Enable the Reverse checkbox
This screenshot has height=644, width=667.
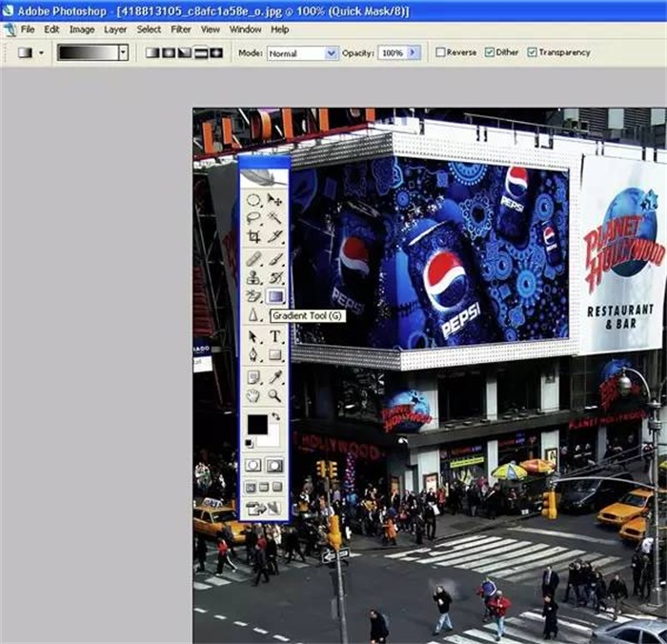coord(440,52)
